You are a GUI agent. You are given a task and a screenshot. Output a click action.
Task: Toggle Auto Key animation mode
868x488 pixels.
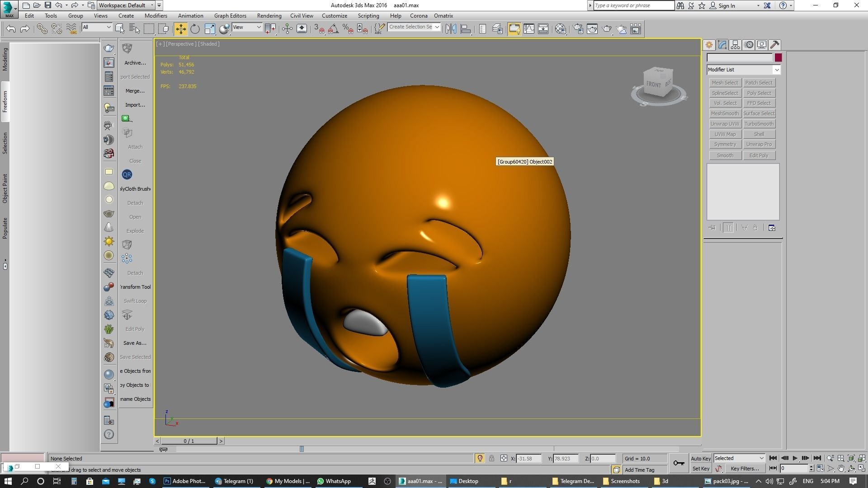point(701,459)
